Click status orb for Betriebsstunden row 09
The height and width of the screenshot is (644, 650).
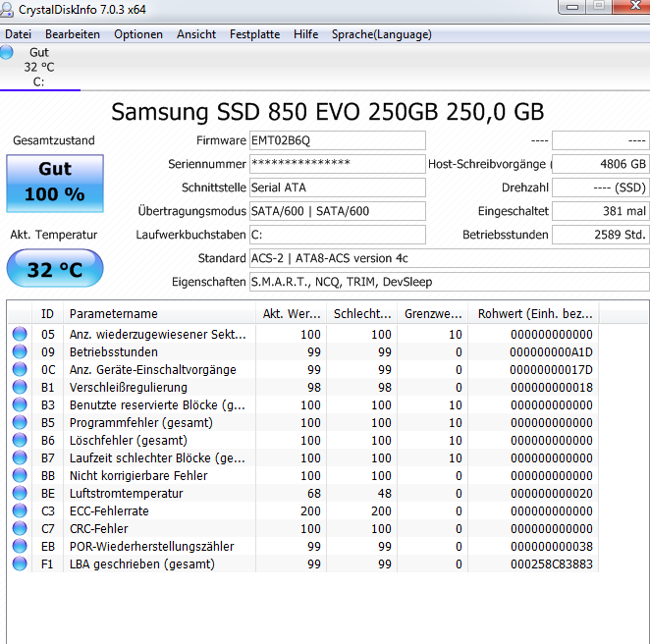pyautogui.click(x=20, y=351)
